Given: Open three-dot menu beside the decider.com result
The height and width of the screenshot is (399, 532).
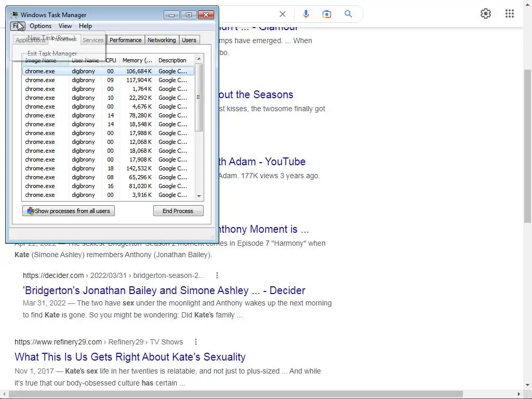Looking at the screenshot, I should click(217, 275).
